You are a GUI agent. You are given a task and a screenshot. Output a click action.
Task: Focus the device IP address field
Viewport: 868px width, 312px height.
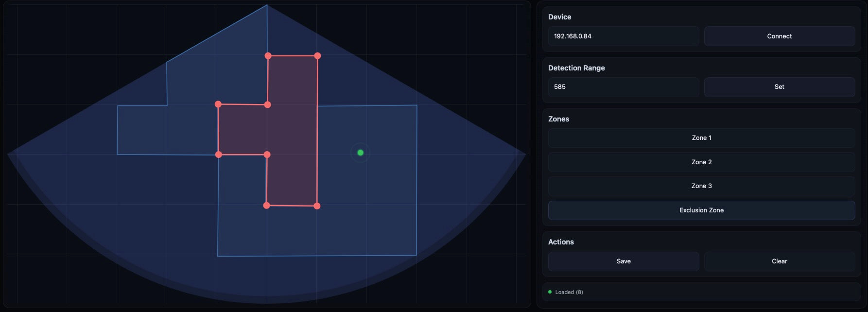[x=624, y=36]
